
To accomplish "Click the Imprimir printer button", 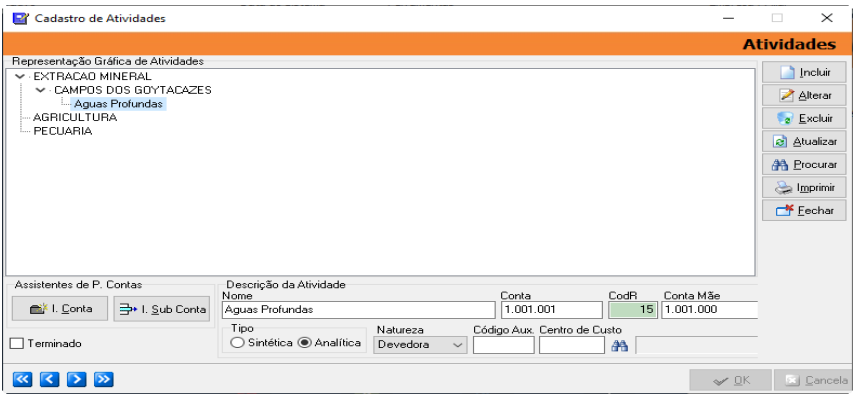I will click(x=804, y=188).
